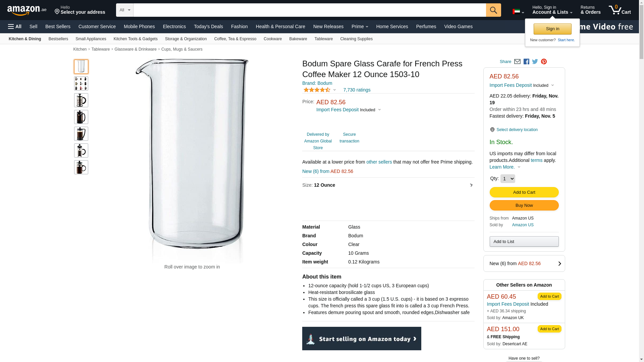
Task: Open the 7,730 ratings link
Action: point(357,90)
